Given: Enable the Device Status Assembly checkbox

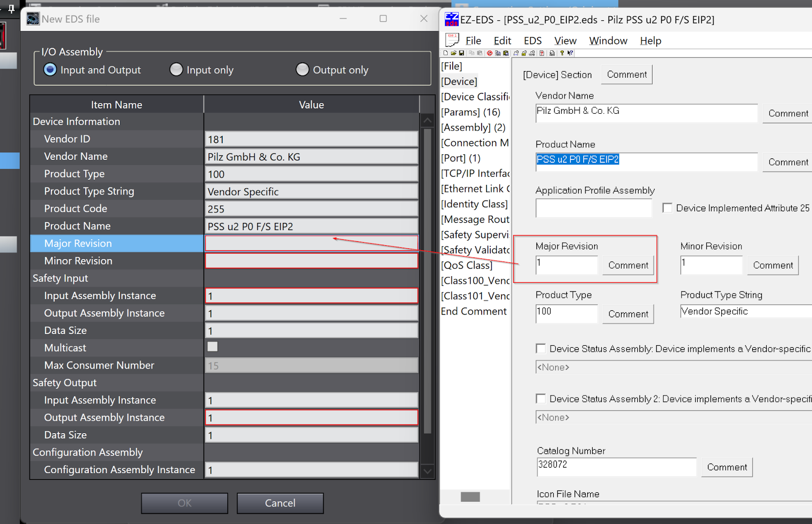Looking at the screenshot, I should click(541, 348).
